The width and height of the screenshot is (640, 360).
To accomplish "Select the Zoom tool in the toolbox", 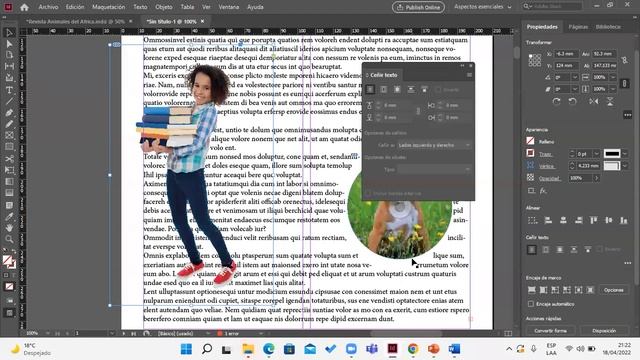I will click(9, 239).
